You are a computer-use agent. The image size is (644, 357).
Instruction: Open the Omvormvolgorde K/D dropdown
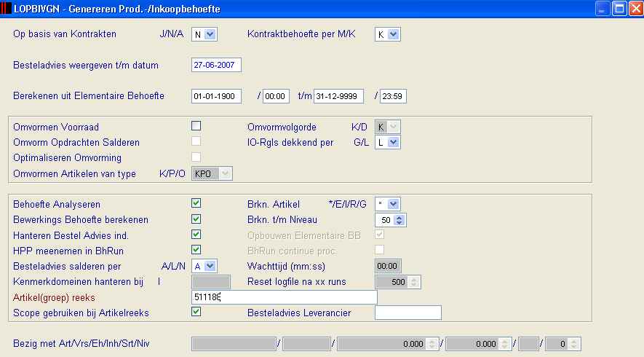[393, 127]
